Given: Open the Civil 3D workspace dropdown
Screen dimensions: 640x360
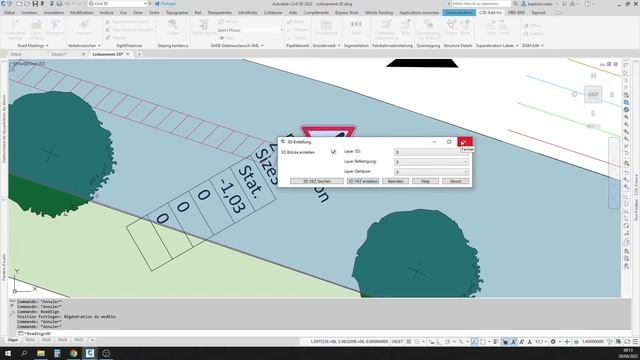Looking at the screenshot, I should click(118, 4).
